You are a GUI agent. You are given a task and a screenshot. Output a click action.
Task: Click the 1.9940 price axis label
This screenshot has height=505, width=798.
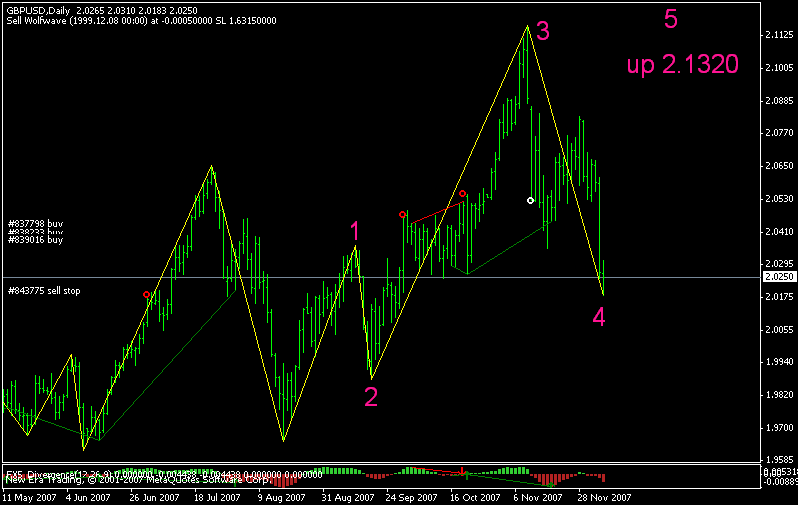pos(779,362)
